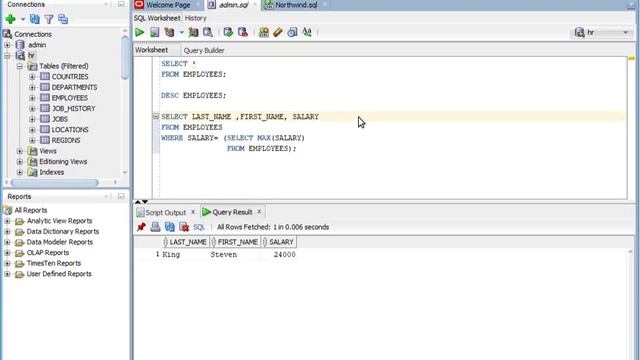Click the Delete Row red X icon
640x360 pixels.
184,227
